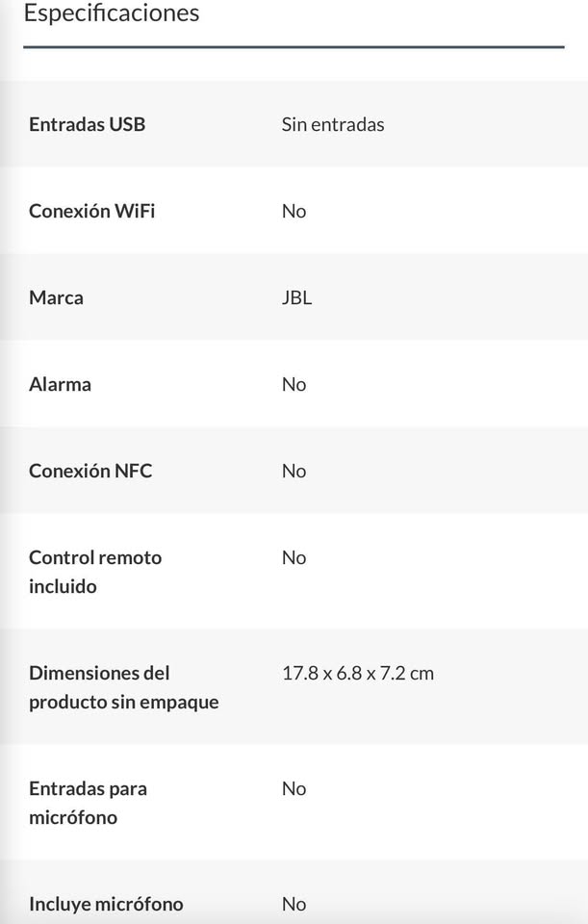Viewport: 588px width, 924px height.
Task: Select the Entradas USB label
Action: pyautogui.click(x=88, y=124)
